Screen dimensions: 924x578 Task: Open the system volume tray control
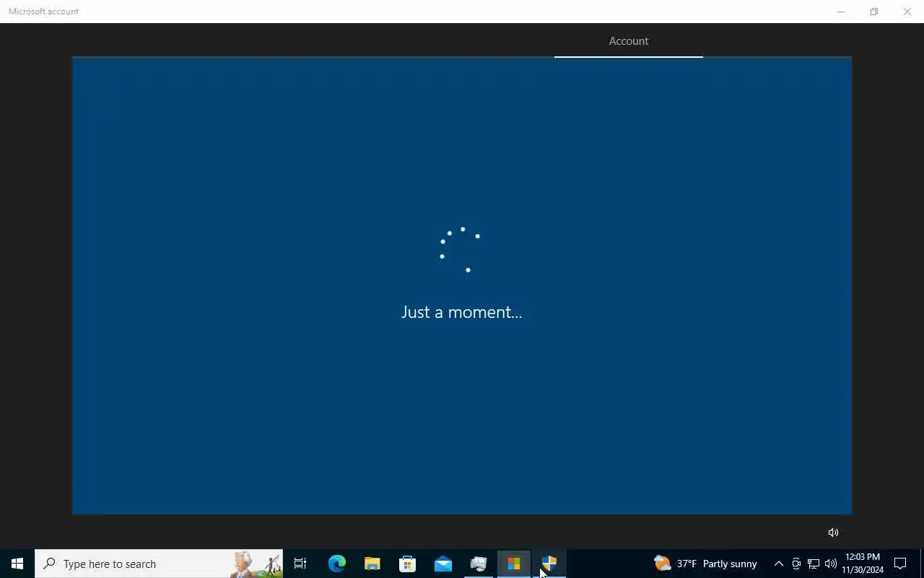point(831,564)
